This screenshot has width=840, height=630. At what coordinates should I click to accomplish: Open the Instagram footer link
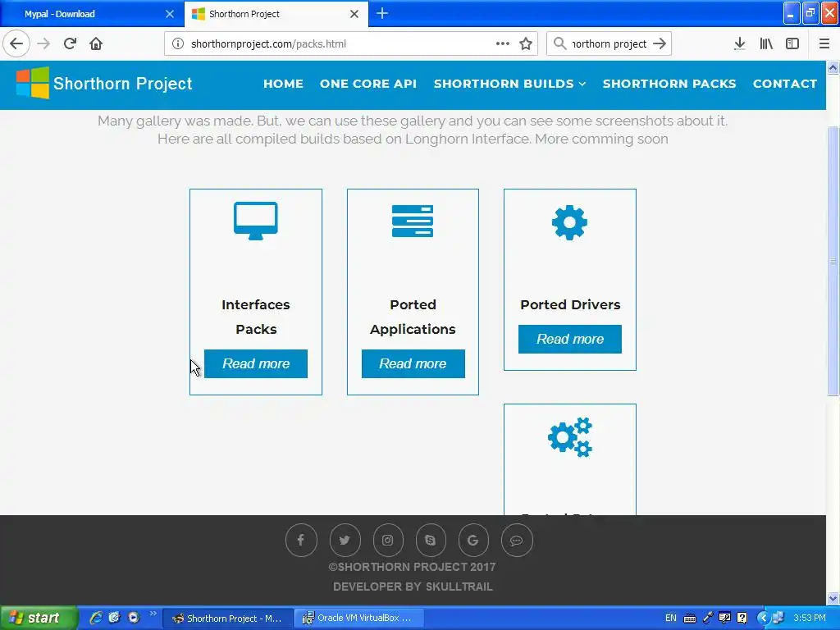tap(388, 540)
